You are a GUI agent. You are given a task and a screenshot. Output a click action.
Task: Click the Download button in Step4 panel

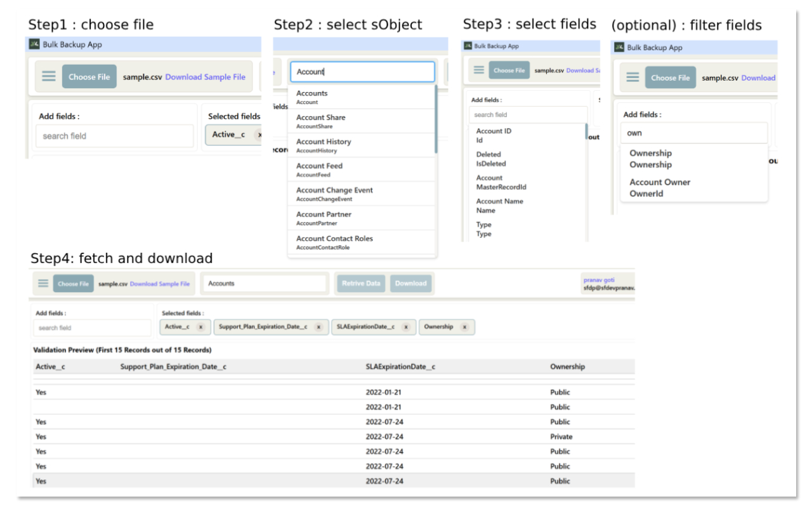tap(411, 283)
